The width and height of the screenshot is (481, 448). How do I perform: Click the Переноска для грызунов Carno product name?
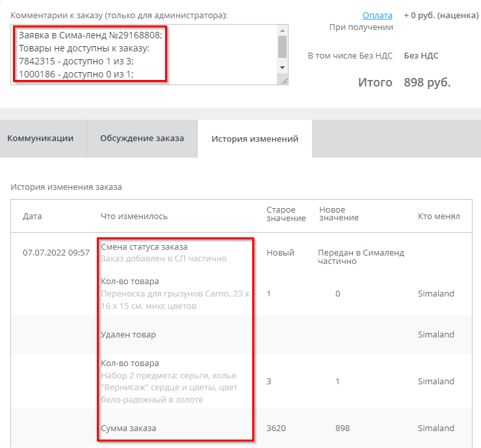click(175, 300)
